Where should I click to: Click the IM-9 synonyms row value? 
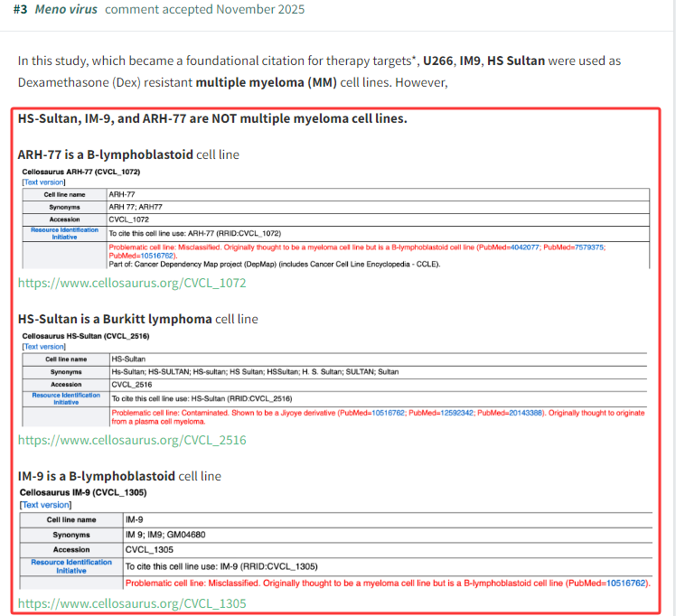(x=165, y=535)
